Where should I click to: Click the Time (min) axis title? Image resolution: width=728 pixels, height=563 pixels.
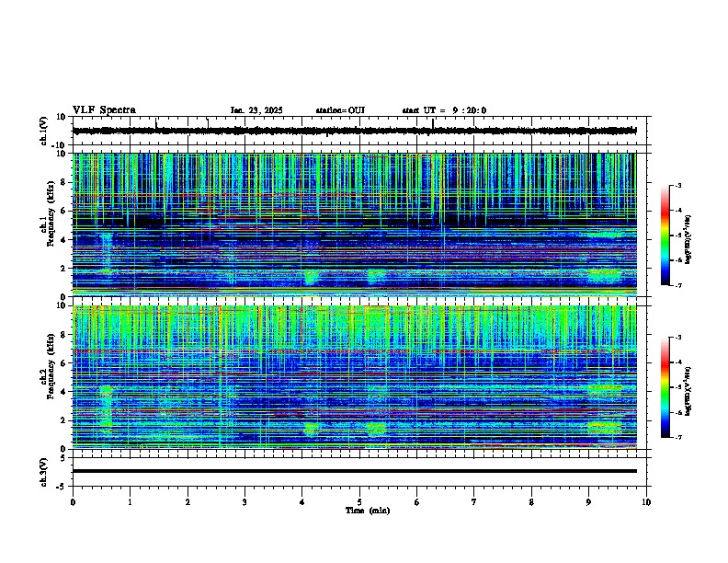[x=368, y=511]
